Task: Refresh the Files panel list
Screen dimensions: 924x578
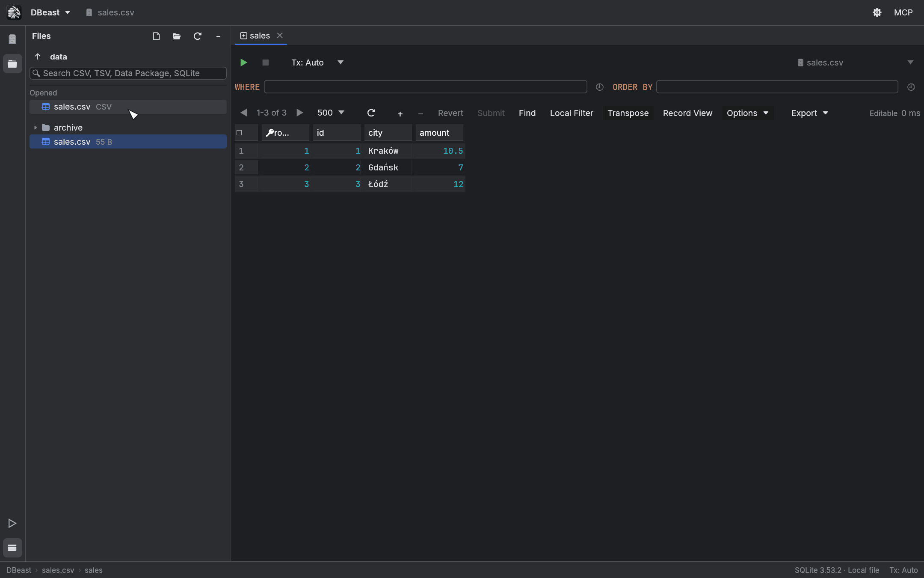Action: pos(197,36)
